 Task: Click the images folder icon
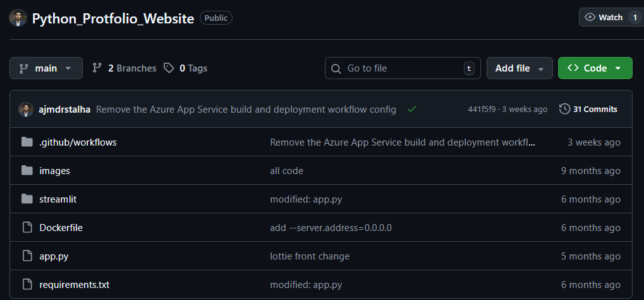point(27,170)
